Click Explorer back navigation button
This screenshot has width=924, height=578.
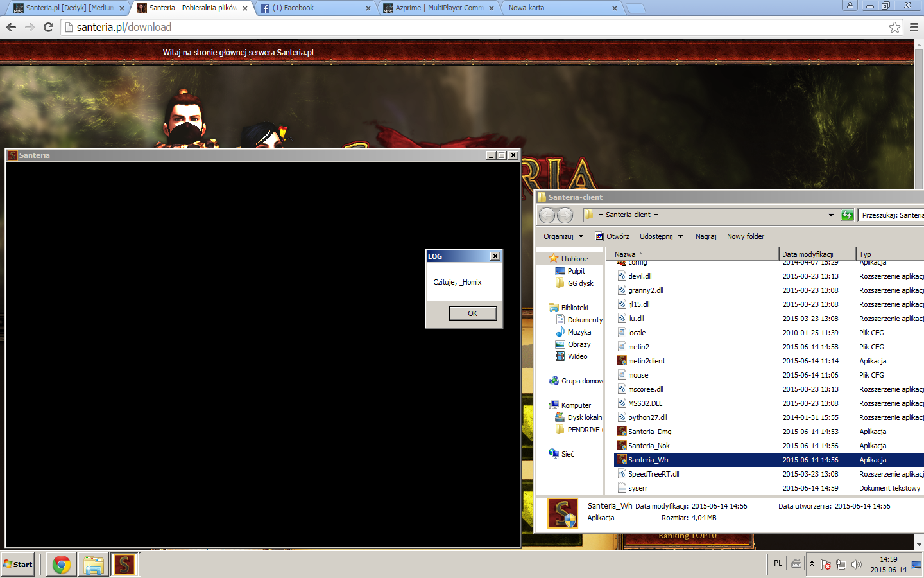547,215
